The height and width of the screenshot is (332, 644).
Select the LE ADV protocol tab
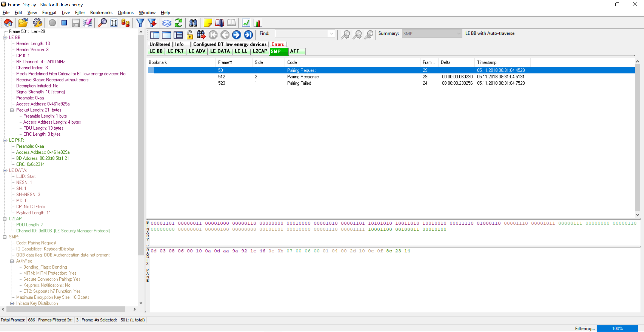click(197, 51)
